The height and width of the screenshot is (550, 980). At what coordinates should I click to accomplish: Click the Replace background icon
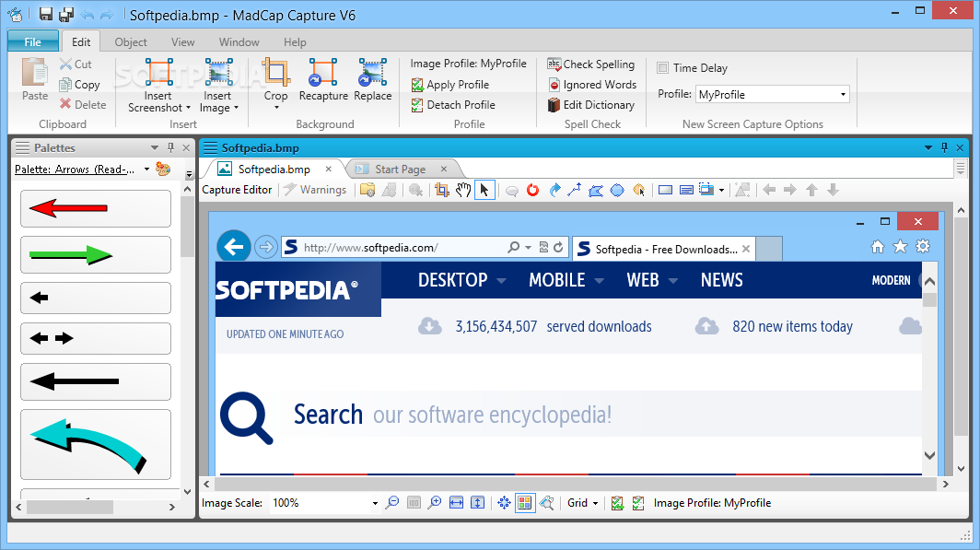[372, 73]
